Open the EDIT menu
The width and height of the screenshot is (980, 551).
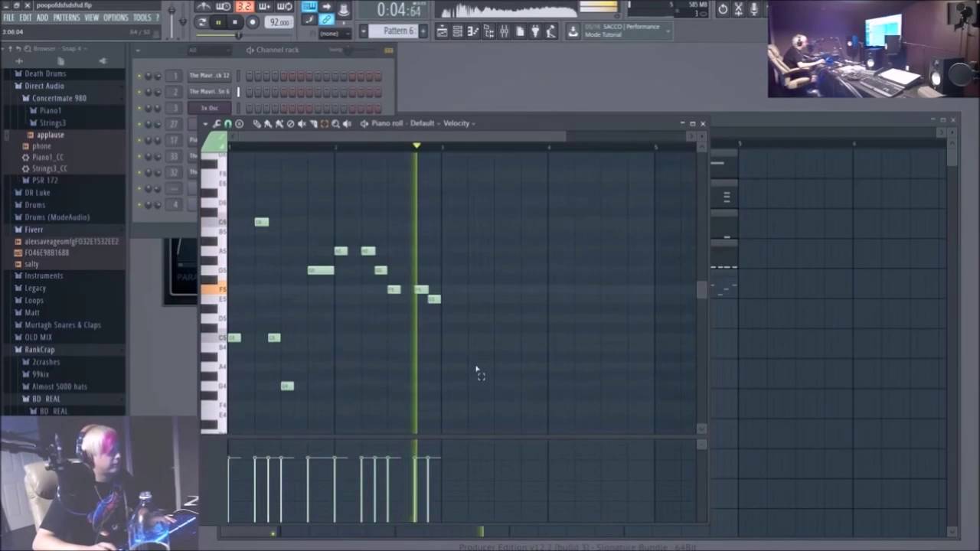[x=25, y=18]
